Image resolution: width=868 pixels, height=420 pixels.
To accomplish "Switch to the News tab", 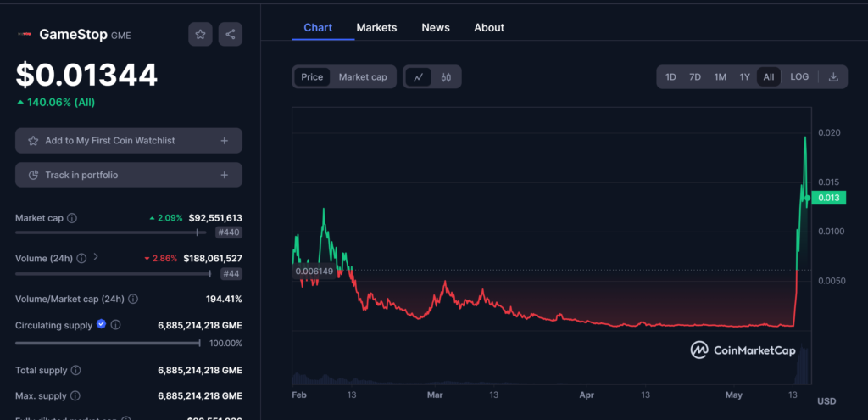I will pos(436,28).
